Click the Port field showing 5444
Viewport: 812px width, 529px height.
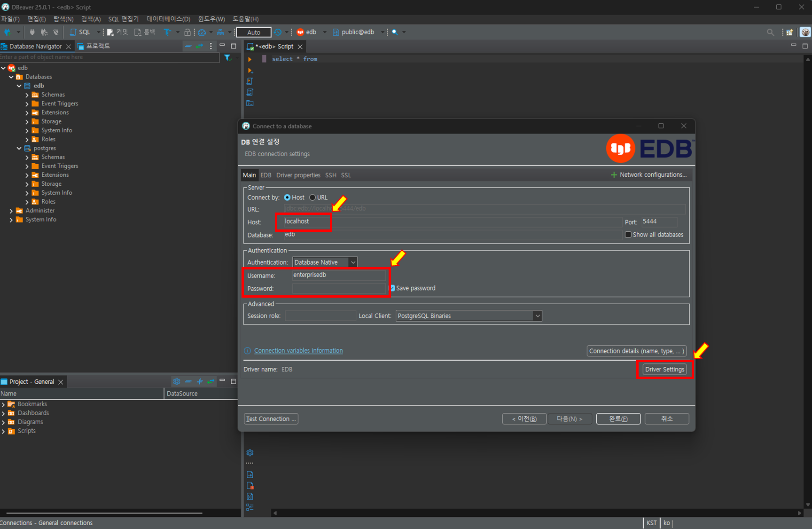pos(659,222)
